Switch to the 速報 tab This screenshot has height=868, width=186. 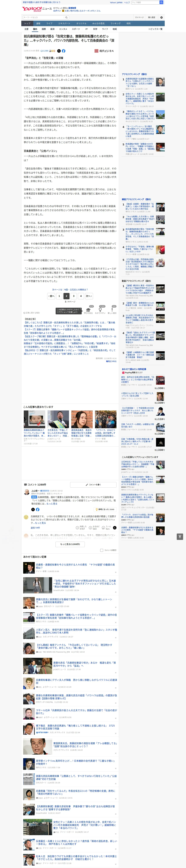[38, 24]
